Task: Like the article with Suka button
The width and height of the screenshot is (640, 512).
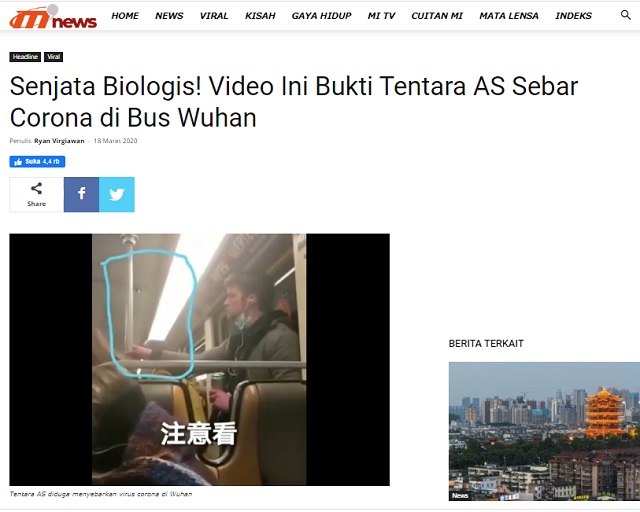Action: 37,162
